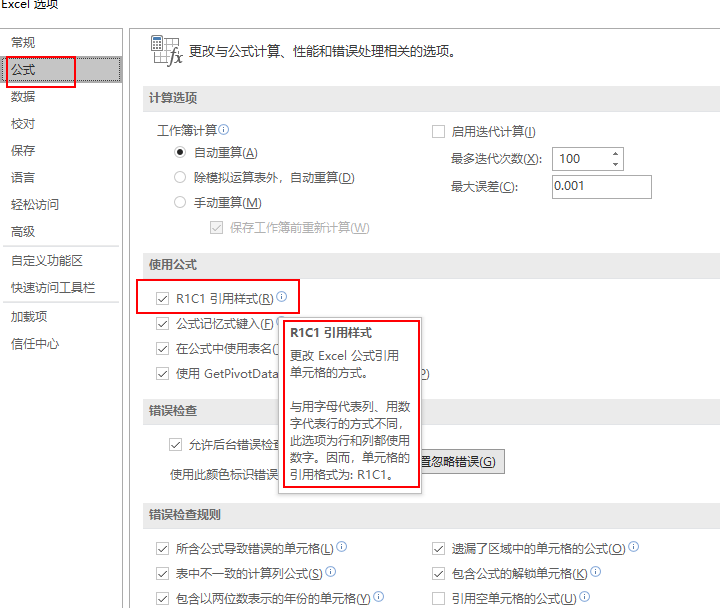Click the 使用公式 section heading

coord(173,265)
